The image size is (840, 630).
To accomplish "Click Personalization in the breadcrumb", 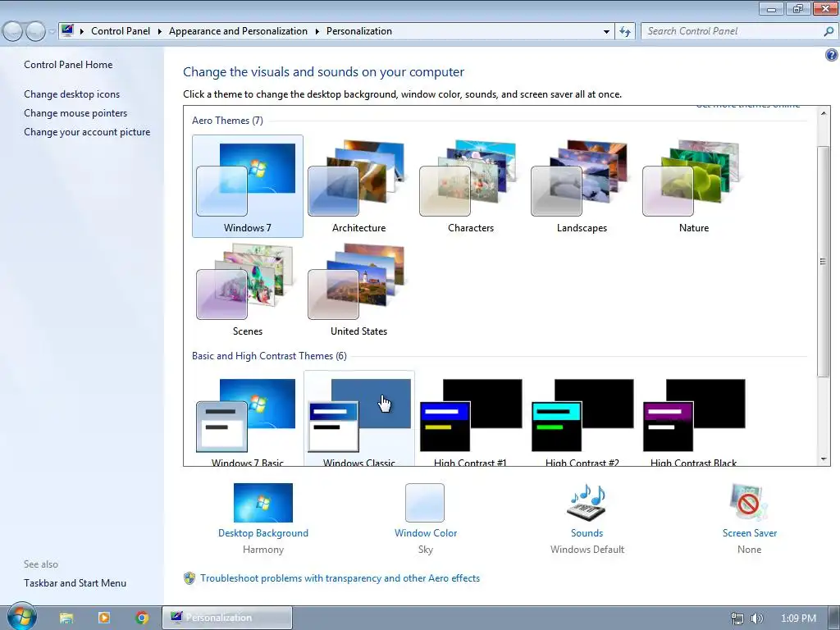I will pyautogui.click(x=359, y=31).
